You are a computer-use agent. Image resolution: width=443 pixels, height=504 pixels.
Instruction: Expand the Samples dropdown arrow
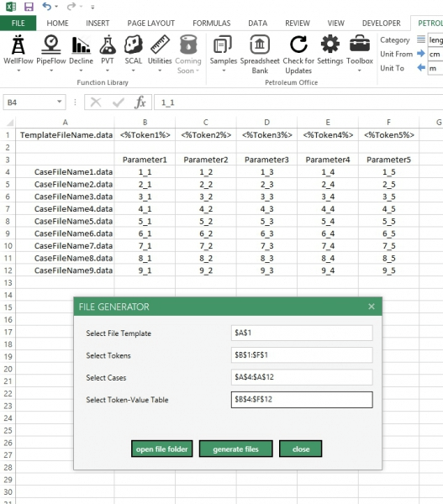tap(224, 71)
